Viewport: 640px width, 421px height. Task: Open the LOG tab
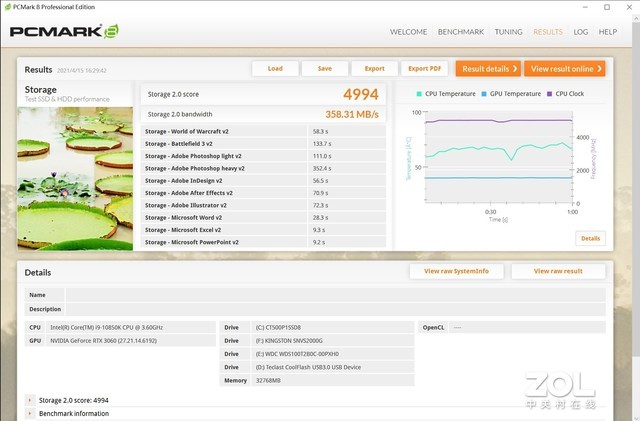(x=580, y=32)
